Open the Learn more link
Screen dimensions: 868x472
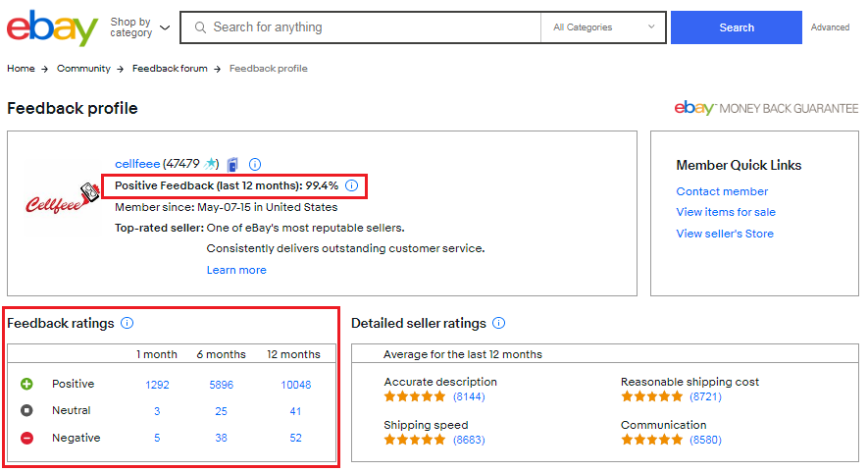click(x=236, y=270)
